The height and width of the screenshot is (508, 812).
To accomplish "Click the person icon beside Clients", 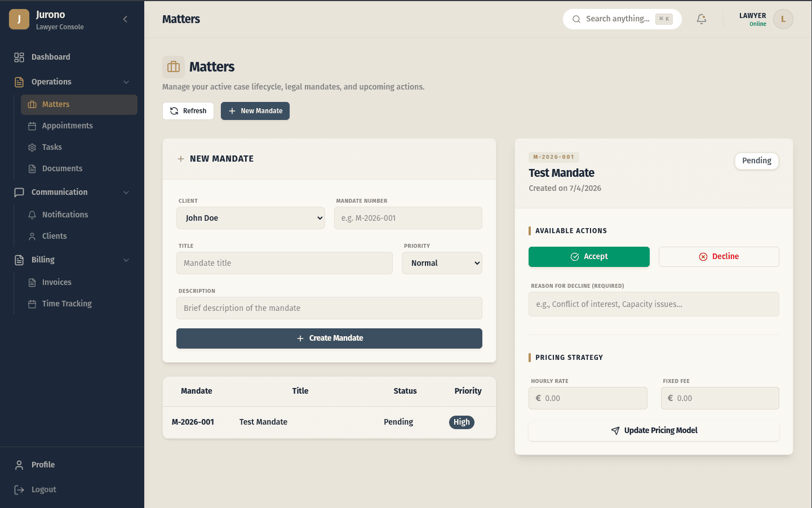I will [32, 237].
